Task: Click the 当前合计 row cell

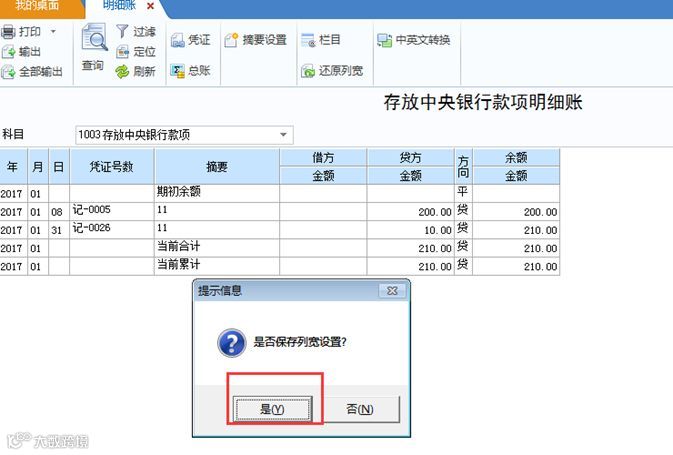Action: pos(217,248)
